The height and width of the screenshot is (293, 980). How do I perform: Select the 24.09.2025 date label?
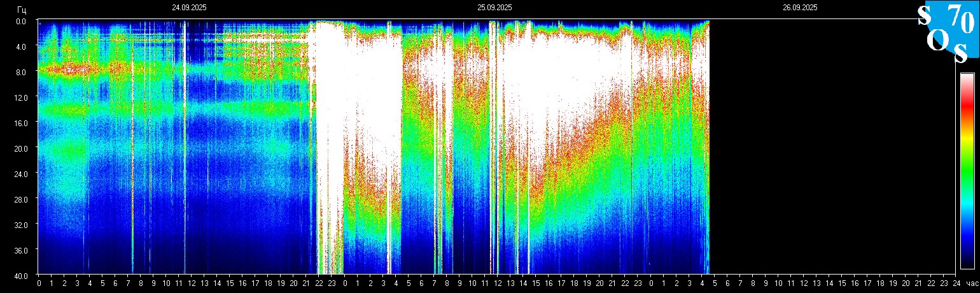tap(189, 8)
